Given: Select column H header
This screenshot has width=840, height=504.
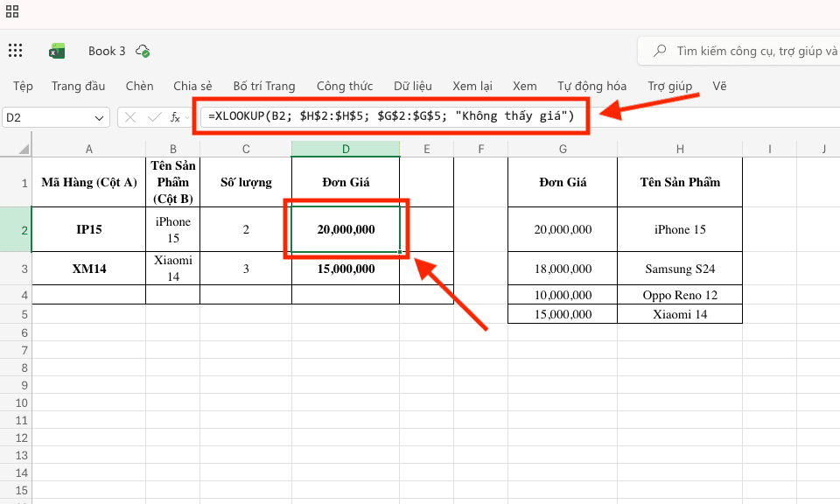Looking at the screenshot, I should click(x=680, y=149).
